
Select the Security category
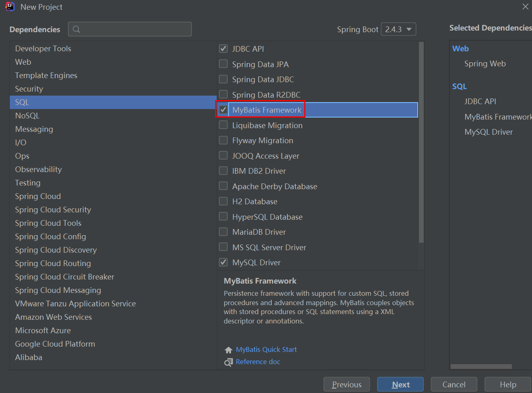click(x=113, y=89)
